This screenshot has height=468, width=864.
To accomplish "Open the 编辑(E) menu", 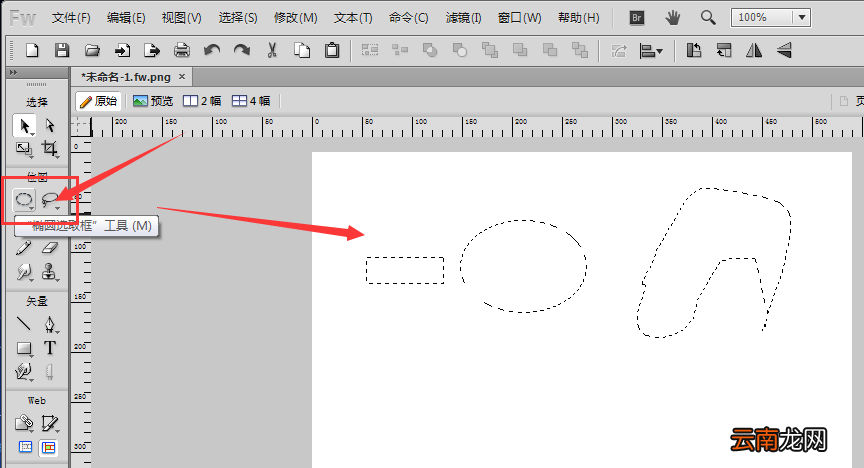I will [126, 18].
